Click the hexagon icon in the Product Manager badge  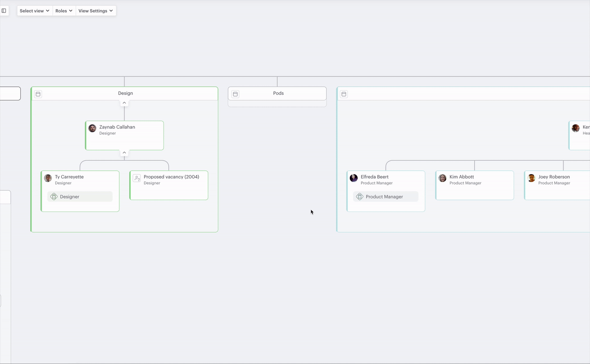pos(360,196)
